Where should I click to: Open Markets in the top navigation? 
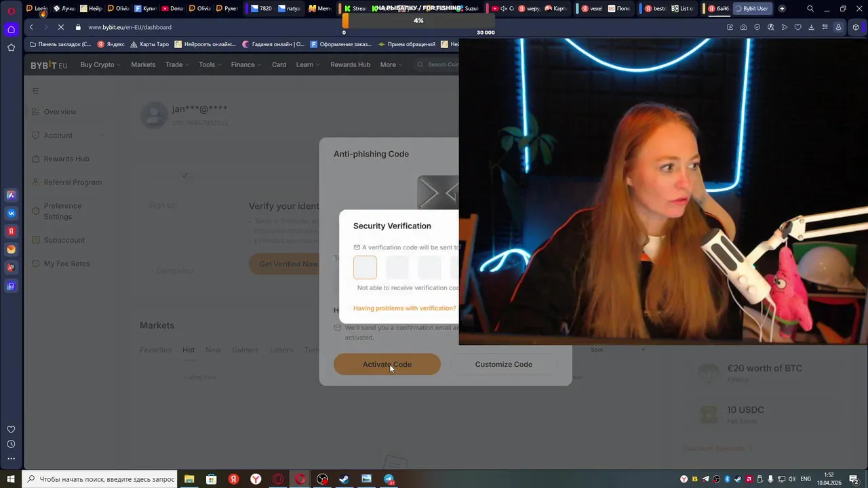(143, 65)
